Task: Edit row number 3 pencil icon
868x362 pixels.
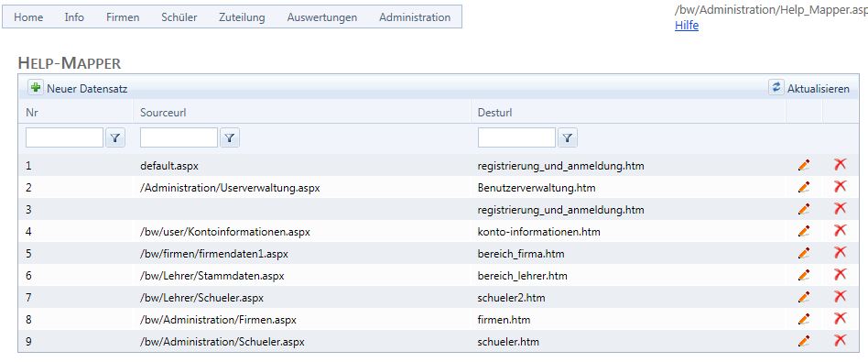Action: point(804,210)
